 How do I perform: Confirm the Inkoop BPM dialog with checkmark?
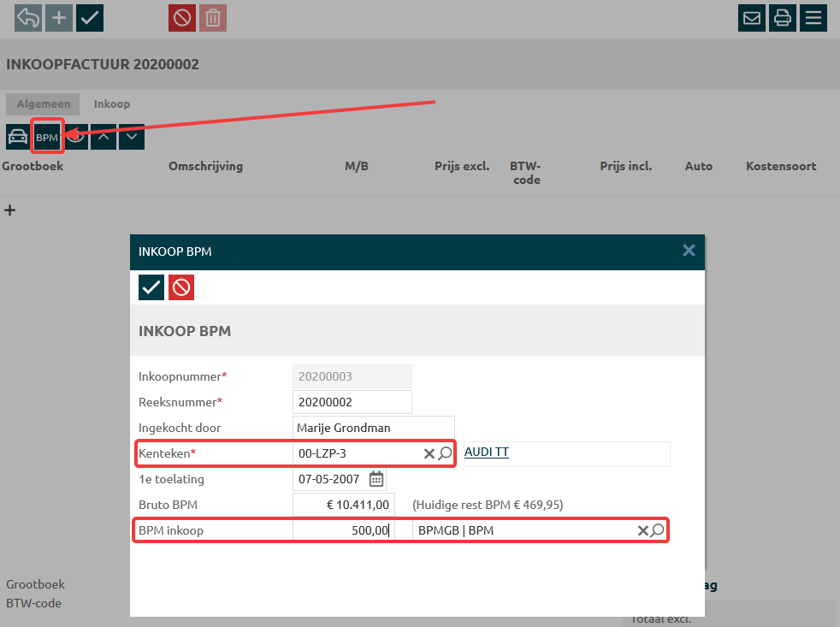pos(151,287)
